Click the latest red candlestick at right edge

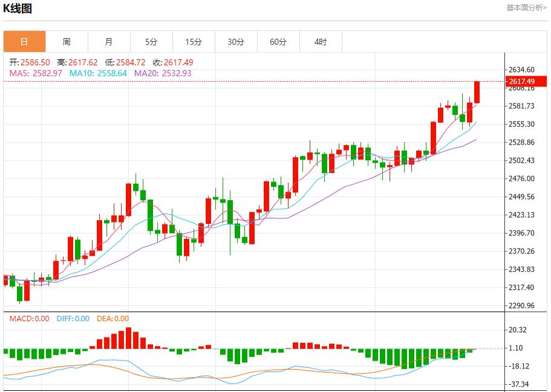point(477,92)
